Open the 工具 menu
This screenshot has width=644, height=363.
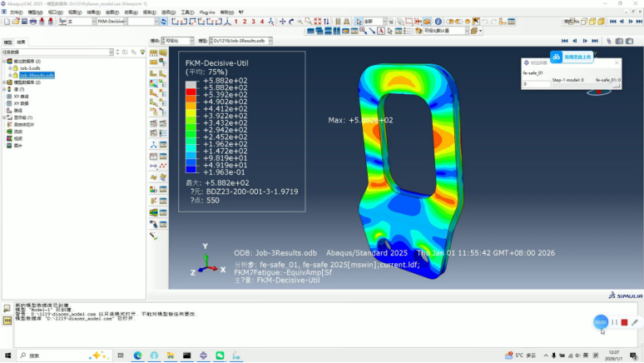(187, 12)
